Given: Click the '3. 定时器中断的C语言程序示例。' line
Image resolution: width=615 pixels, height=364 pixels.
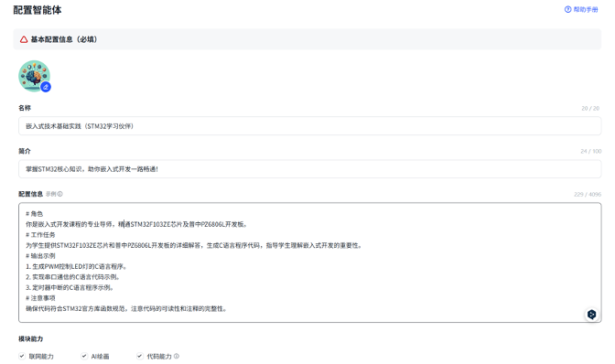Looking at the screenshot, I should tap(70, 287).
